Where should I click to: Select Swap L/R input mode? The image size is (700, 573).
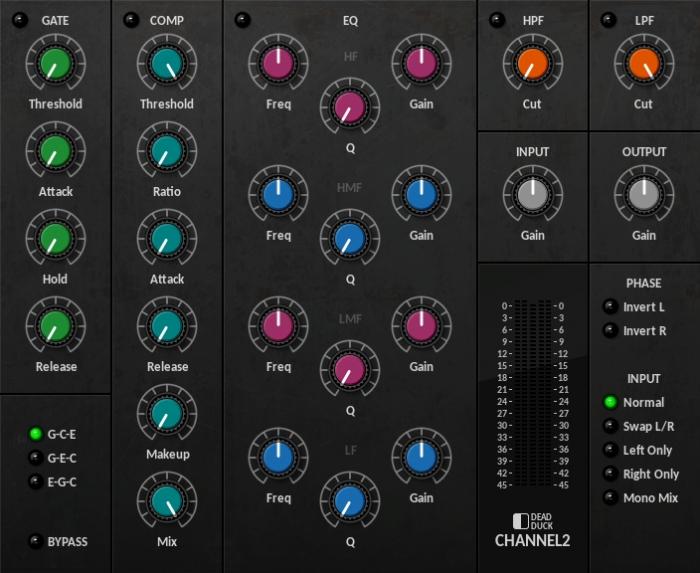click(609, 426)
